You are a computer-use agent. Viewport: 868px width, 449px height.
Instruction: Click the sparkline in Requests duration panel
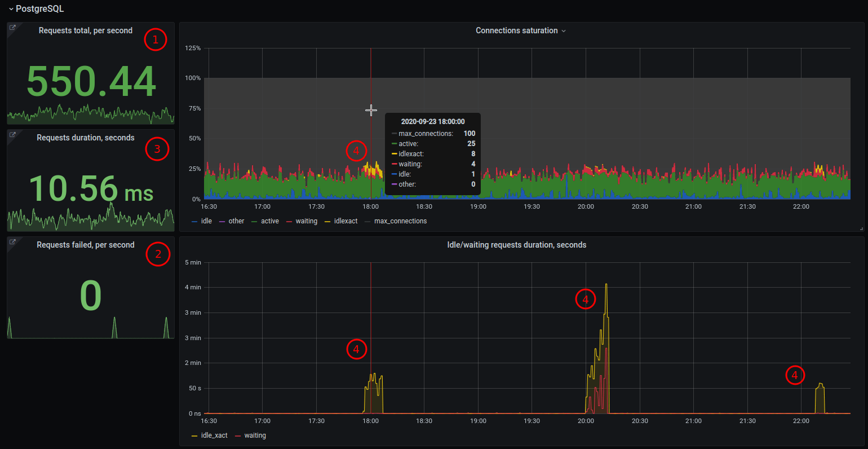pos(91,217)
